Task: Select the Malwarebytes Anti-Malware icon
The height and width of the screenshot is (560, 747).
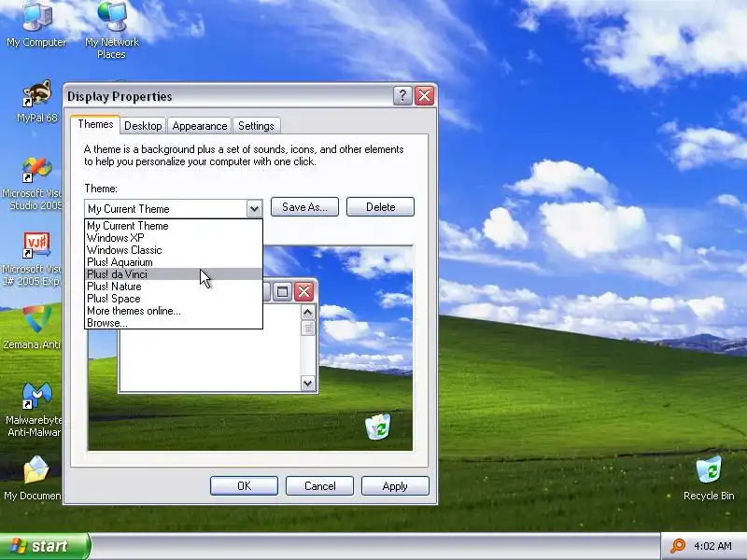Action: click(35, 410)
